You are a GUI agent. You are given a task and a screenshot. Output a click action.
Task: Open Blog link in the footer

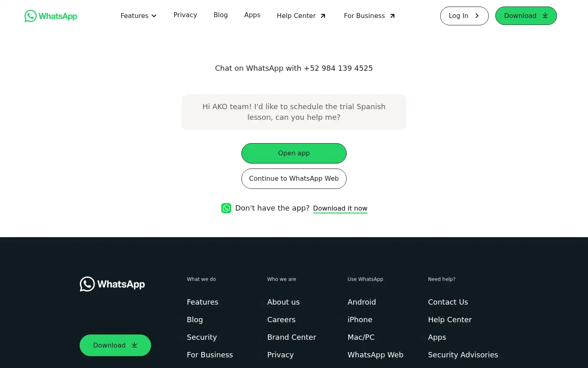tap(195, 320)
